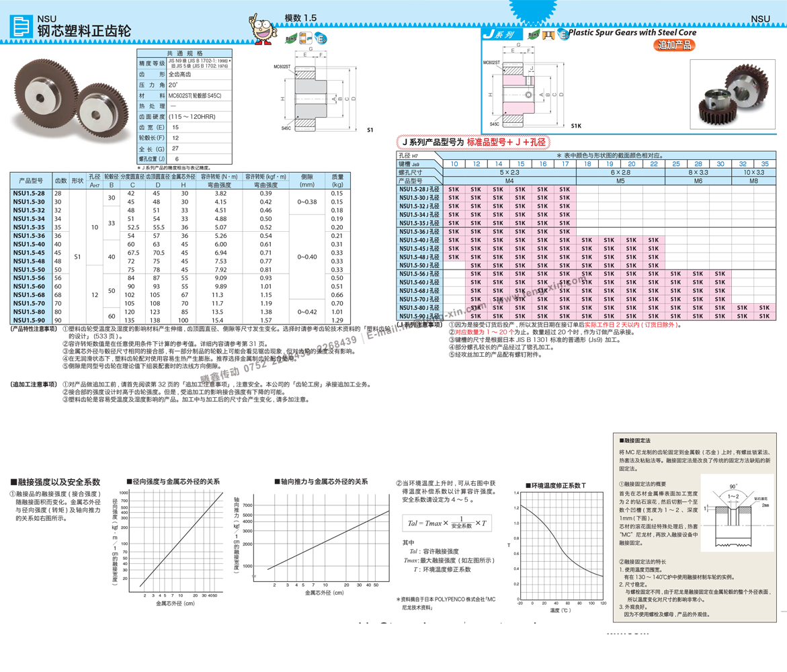Click the J系列 series label
787x672 pixels.
pyautogui.click(x=498, y=35)
